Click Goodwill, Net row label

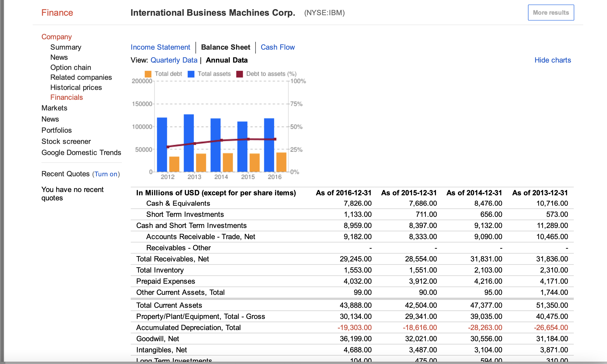(157, 339)
